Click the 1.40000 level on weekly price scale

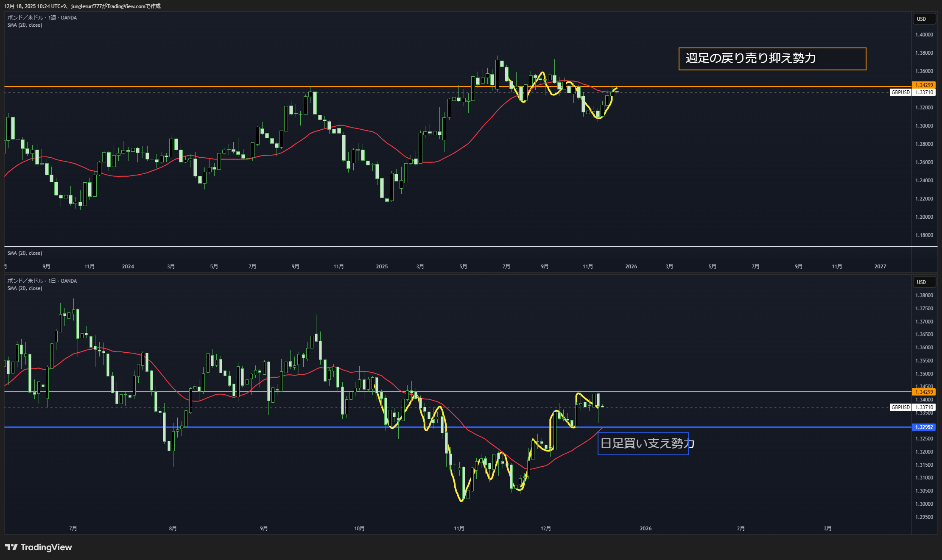924,35
